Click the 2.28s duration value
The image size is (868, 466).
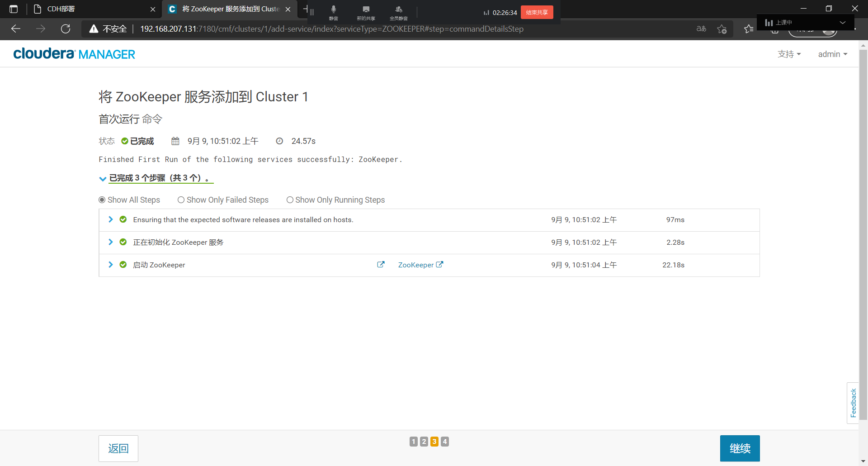coord(675,242)
